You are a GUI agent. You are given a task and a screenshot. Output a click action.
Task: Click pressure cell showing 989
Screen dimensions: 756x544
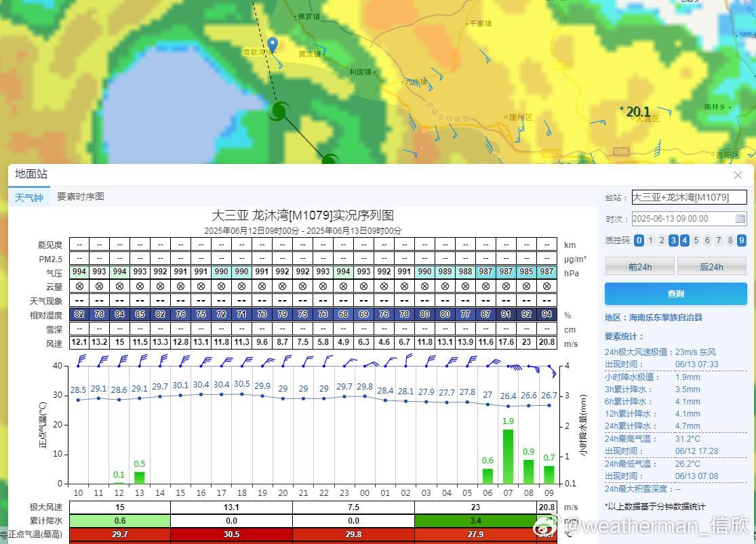coord(445,272)
